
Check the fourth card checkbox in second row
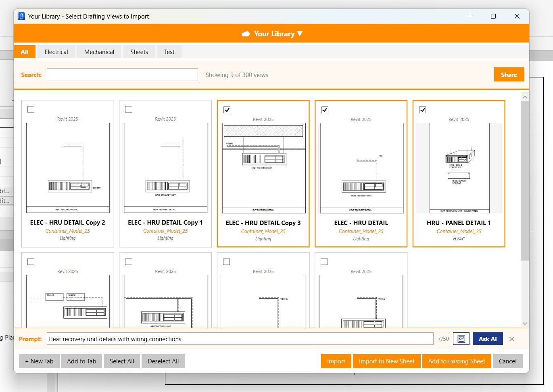point(324,262)
